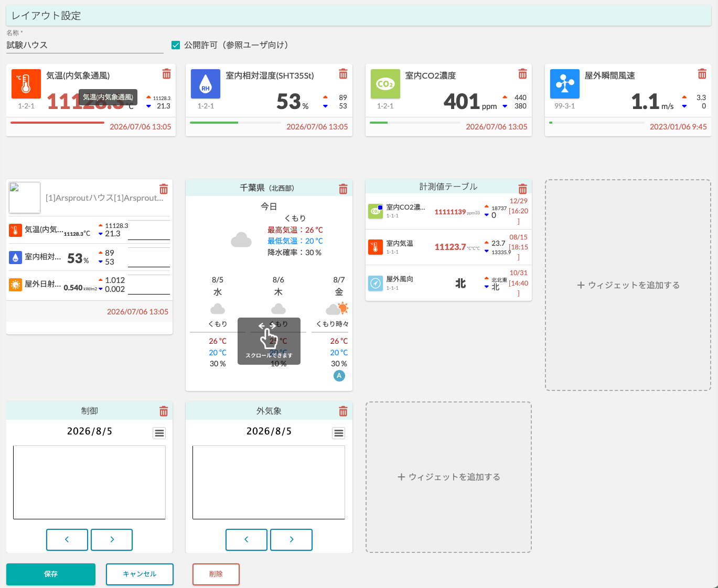Click the 北 wind direction value
The width and height of the screenshot is (718, 588).
(x=460, y=284)
